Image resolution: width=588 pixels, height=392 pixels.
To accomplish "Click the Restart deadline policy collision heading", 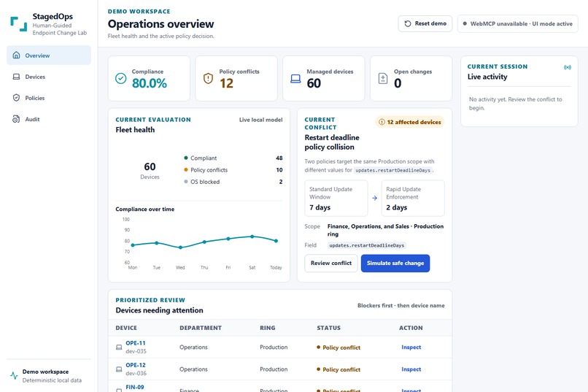I will click(332, 142).
